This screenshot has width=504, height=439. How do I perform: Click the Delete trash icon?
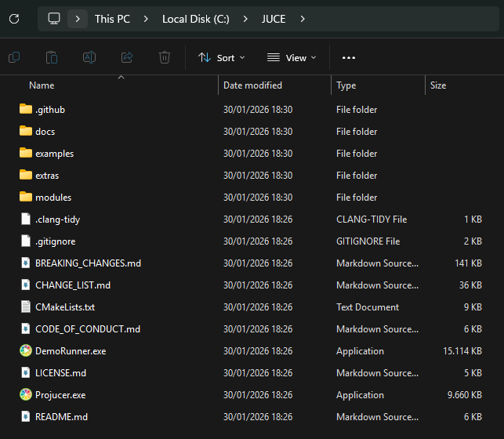165,57
